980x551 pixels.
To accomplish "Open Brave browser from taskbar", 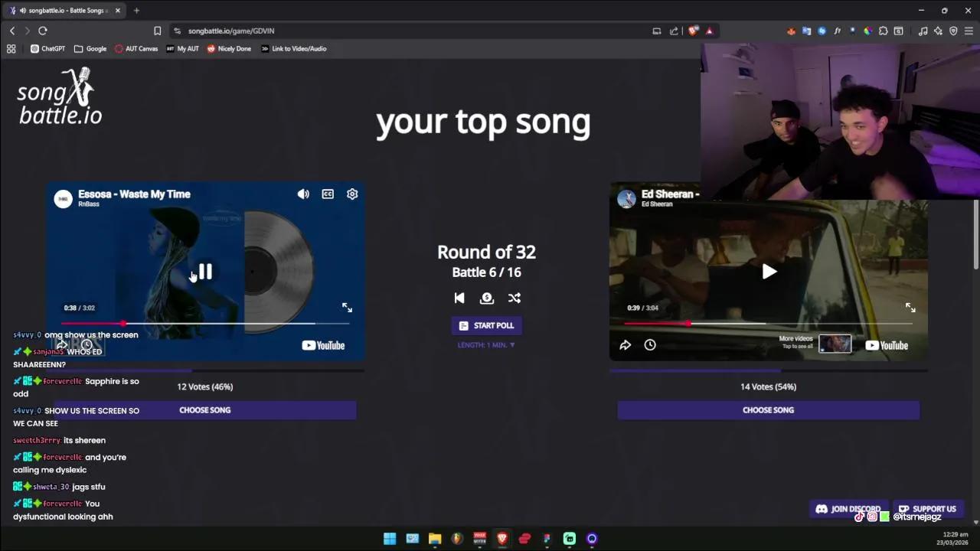I will pos(502,539).
